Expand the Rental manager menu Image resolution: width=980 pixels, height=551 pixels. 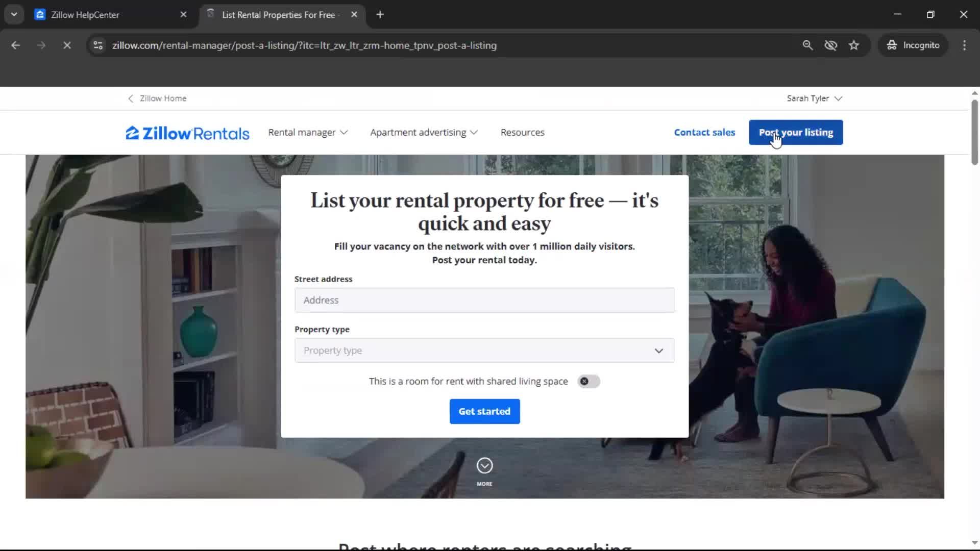pos(307,132)
